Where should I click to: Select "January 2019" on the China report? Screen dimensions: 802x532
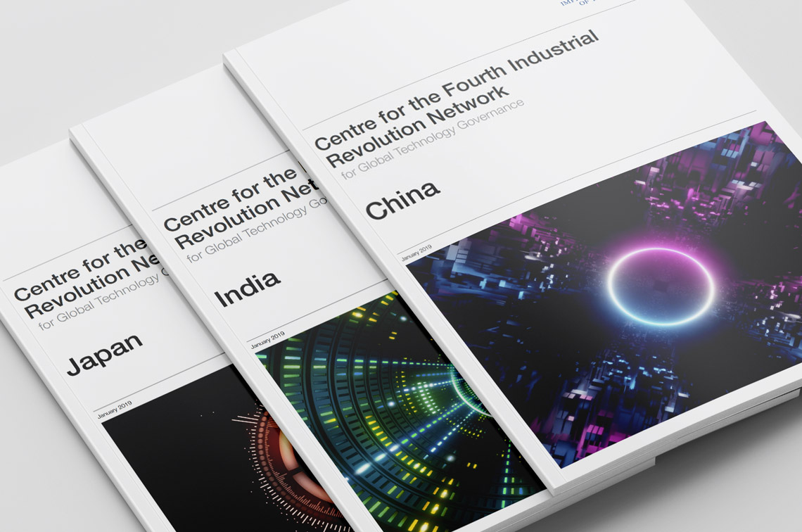pyautogui.click(x=416, y=253)
